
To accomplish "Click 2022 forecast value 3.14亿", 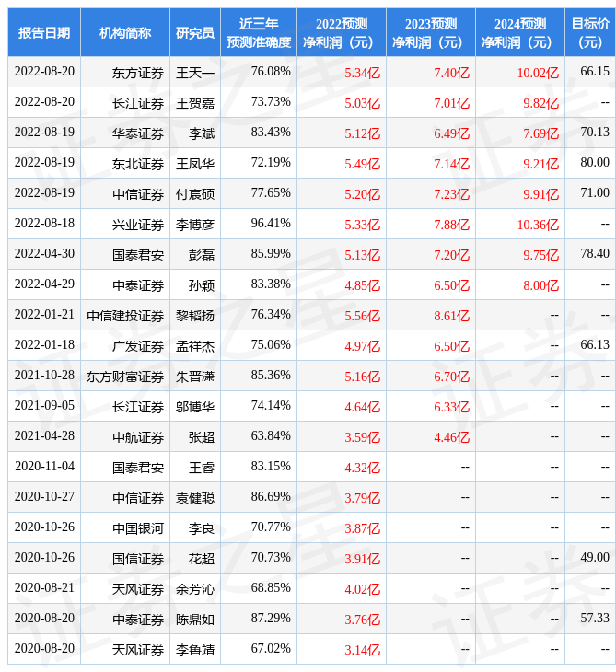I will click(x=363, y=651).
